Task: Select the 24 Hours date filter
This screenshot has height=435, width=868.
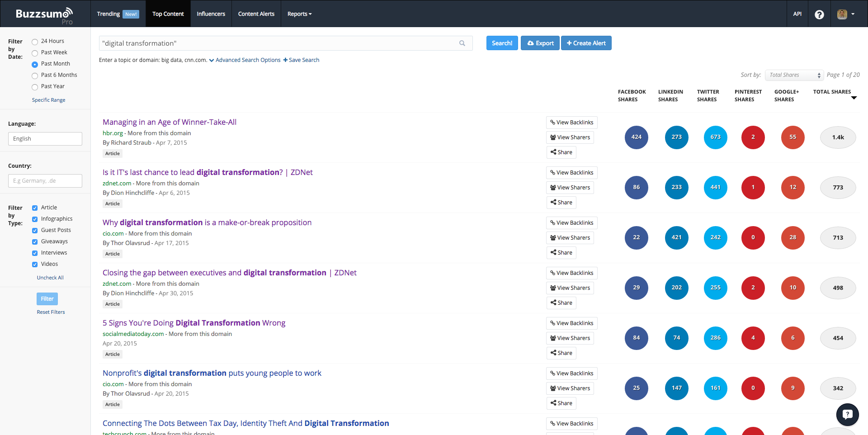Action: pyautogui.click(x=35, y=42)
